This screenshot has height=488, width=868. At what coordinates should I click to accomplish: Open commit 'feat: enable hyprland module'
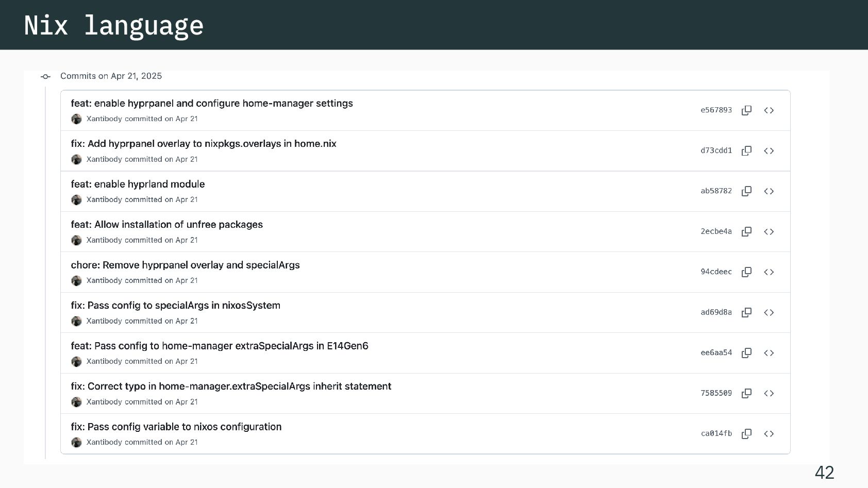click(x=138, y=184)
